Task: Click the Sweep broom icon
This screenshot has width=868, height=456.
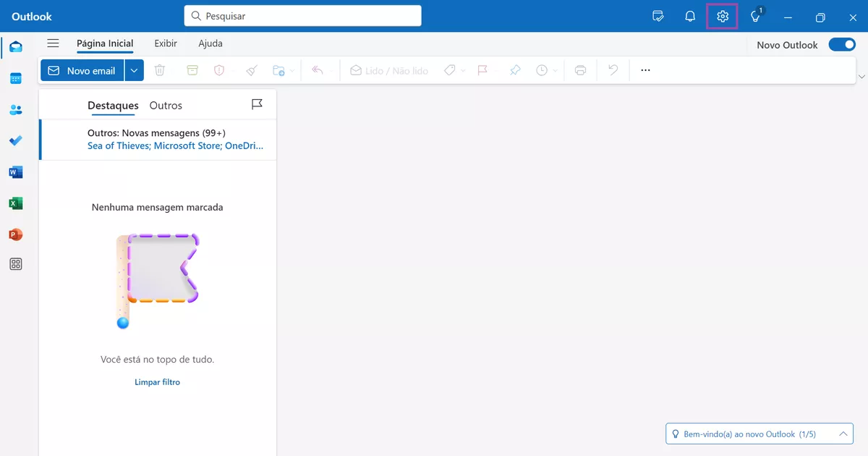Action: (251, 69)
